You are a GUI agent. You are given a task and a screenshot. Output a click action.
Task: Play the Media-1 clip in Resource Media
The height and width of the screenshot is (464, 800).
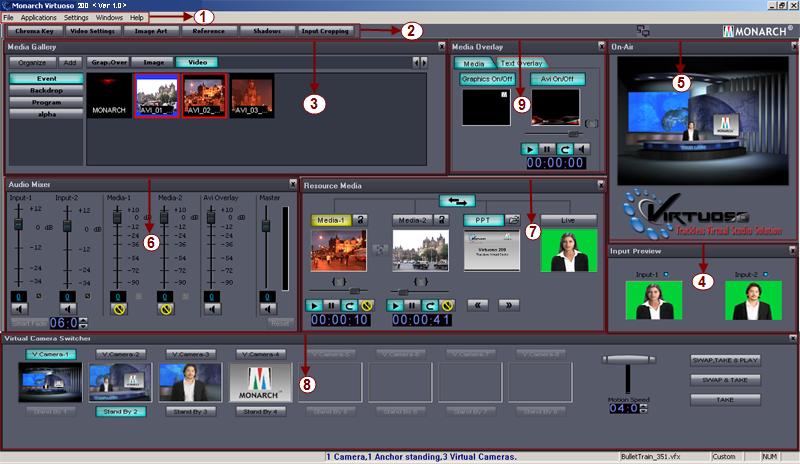314,305
